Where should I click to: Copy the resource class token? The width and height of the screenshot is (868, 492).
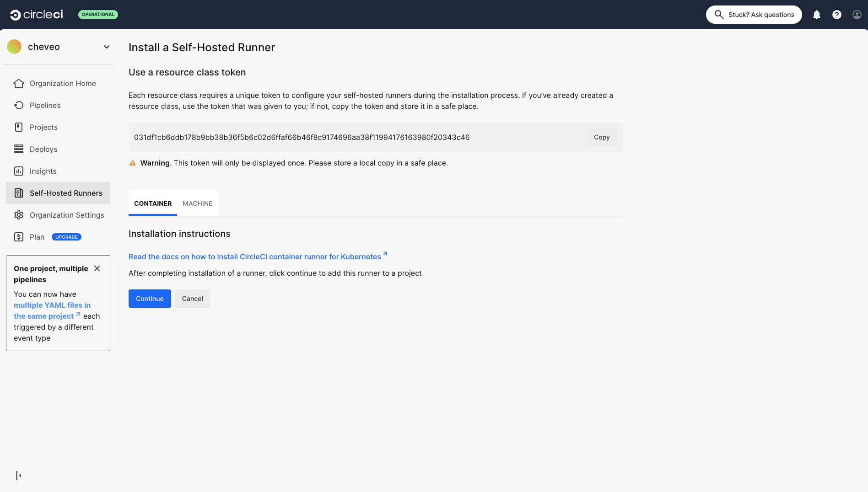pos(601,137)
